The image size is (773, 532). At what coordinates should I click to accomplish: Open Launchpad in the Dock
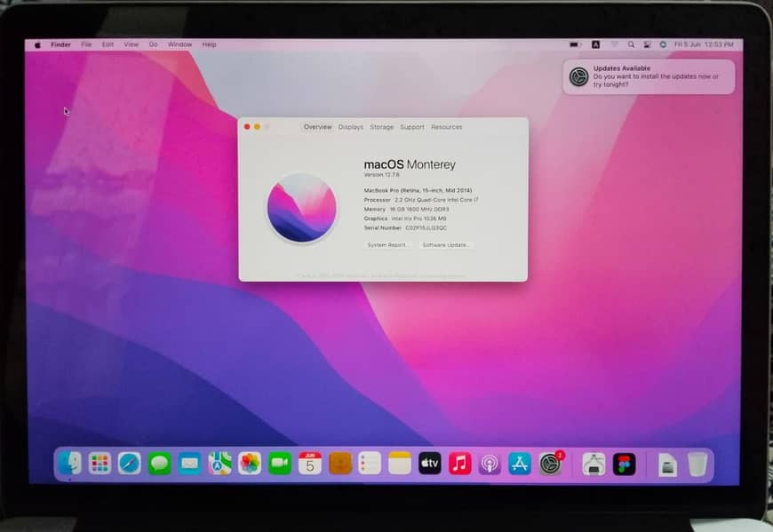[100, 464]
